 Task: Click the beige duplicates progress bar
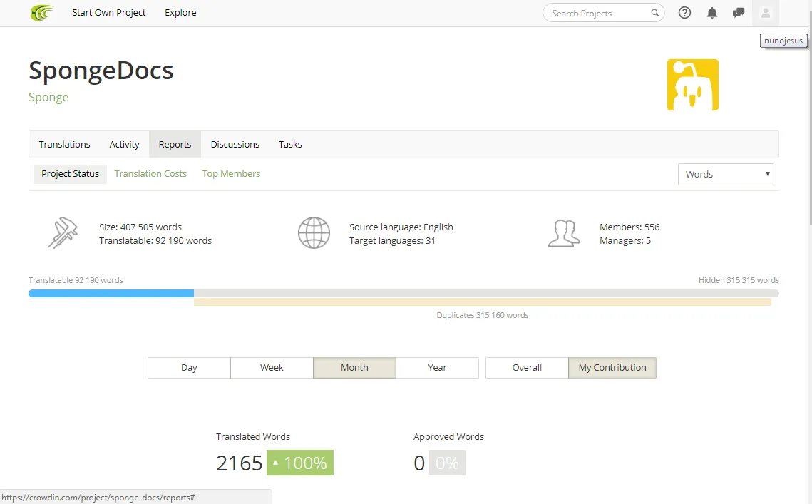coord(483,302)
